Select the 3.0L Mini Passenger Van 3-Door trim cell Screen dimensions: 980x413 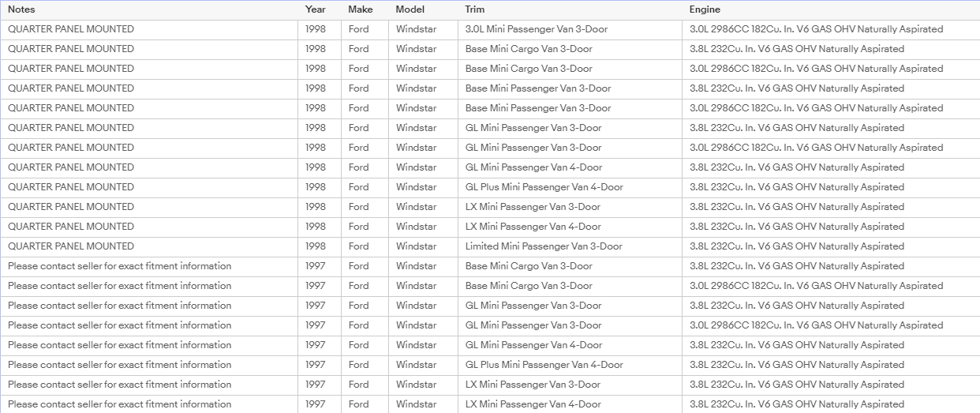(x=537, y=29)
